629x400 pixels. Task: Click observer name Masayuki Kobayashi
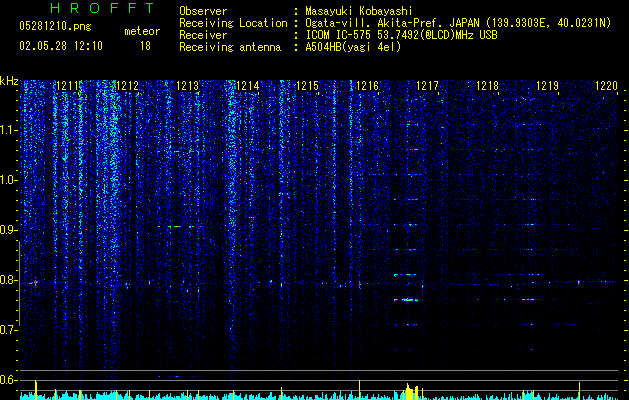point(359,11)
